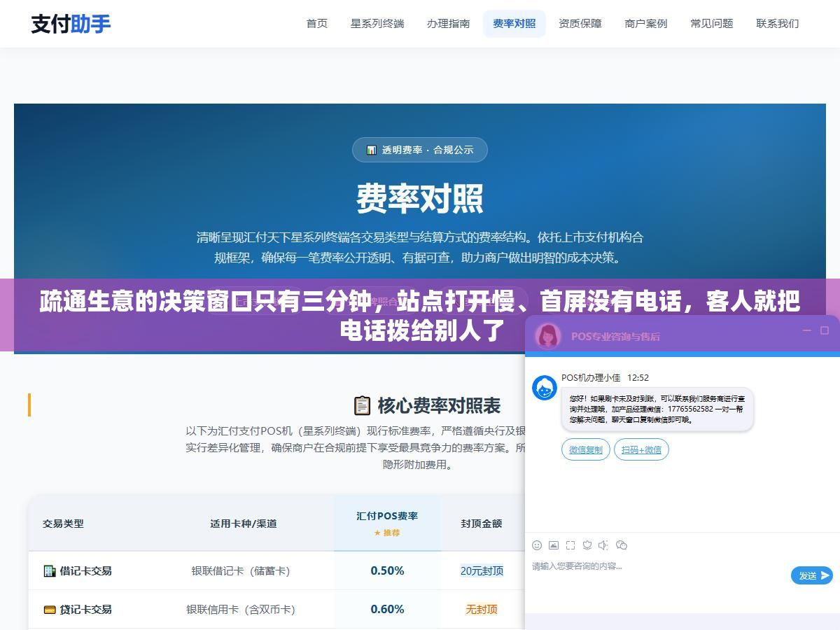Click the chat message bubble with WeChat number

point(657,409)
